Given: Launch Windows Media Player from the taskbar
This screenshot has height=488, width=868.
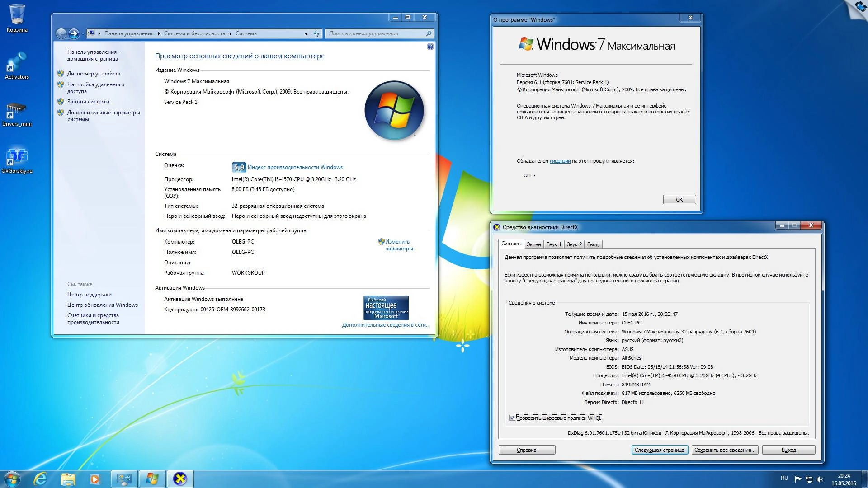Looking at the screenshot, I should point(95,478).
